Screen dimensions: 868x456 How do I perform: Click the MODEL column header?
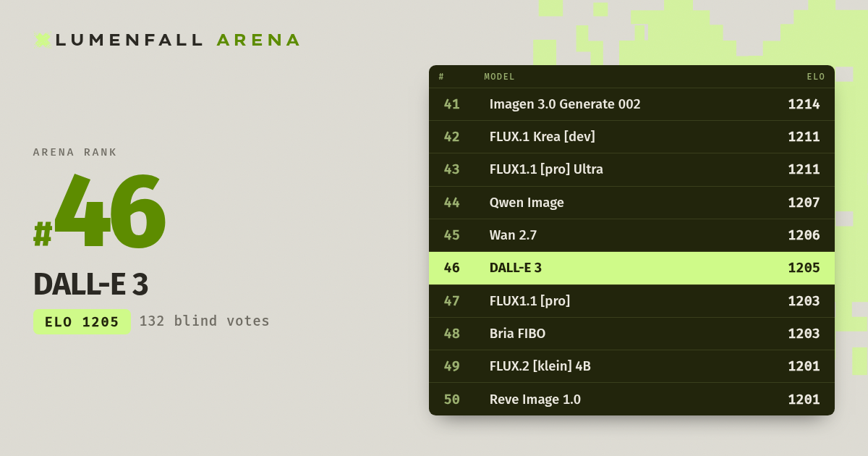pyautogui.click(x=500, y=77)
